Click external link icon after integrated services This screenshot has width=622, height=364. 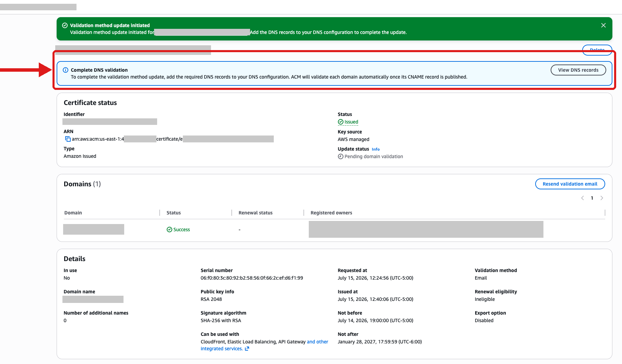coord(247,349)
